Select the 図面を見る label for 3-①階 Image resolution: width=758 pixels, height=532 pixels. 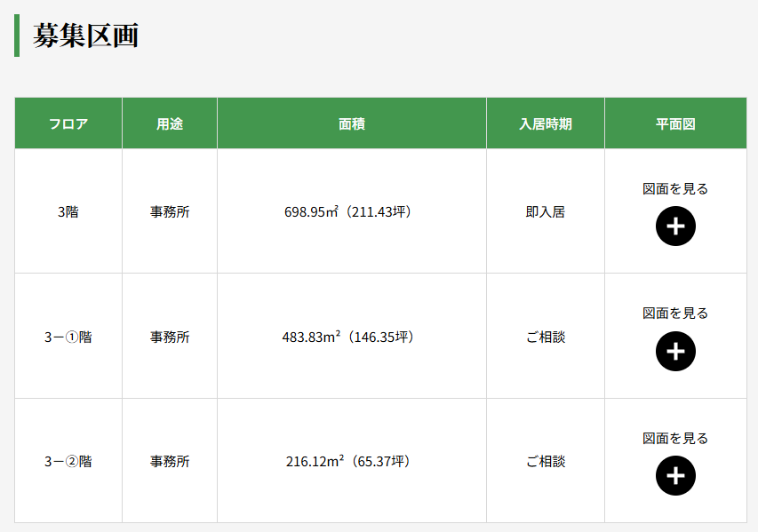[675, 313]
